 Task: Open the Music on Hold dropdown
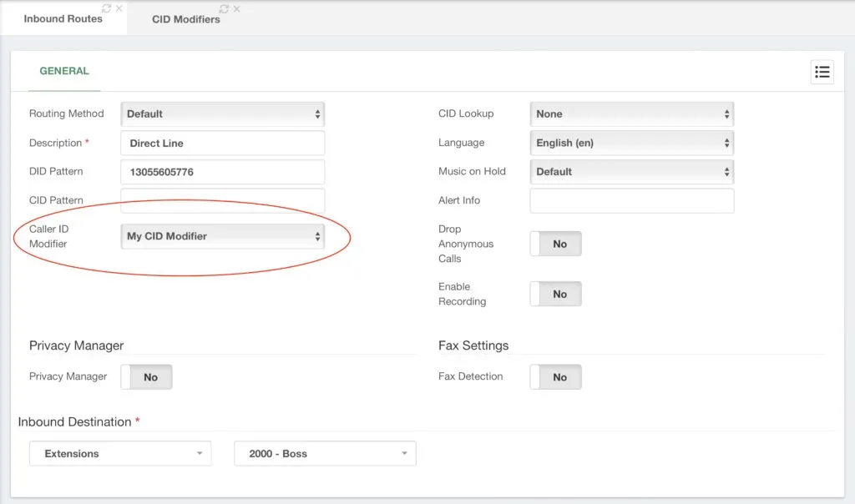631,172
